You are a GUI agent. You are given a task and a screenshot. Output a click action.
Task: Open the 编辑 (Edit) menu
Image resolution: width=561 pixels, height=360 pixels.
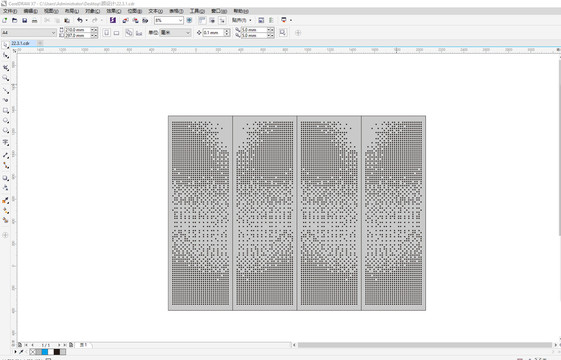pyautogui.click(x=30, y=11)
